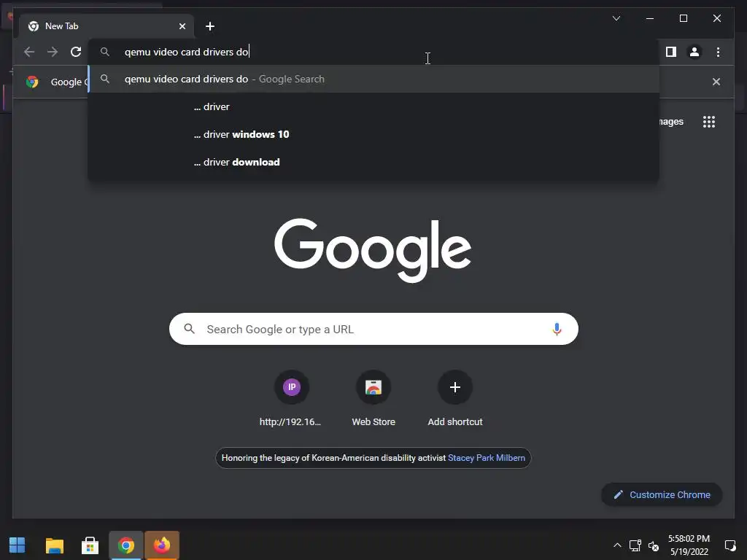Open the clock showing 5:58:02 PM
Image resolution: width=747 pixels, height=560 pixels.
(689, 545)
